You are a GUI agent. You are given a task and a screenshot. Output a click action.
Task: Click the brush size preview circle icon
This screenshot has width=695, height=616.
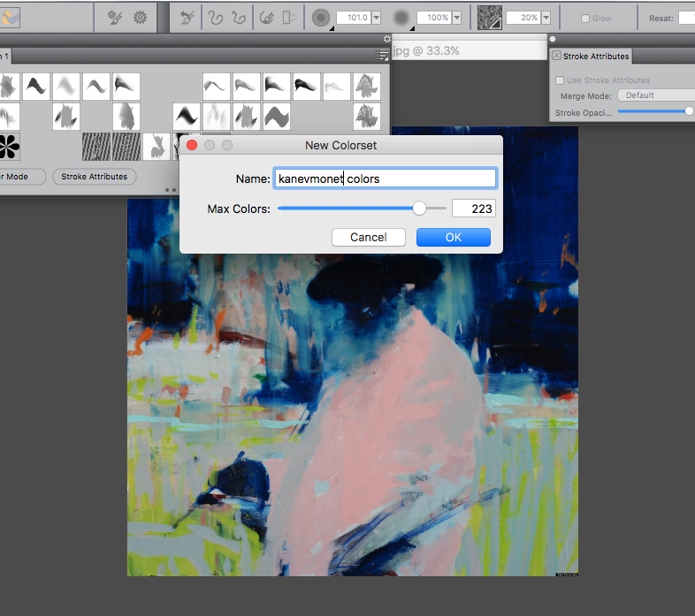(321, 18)
